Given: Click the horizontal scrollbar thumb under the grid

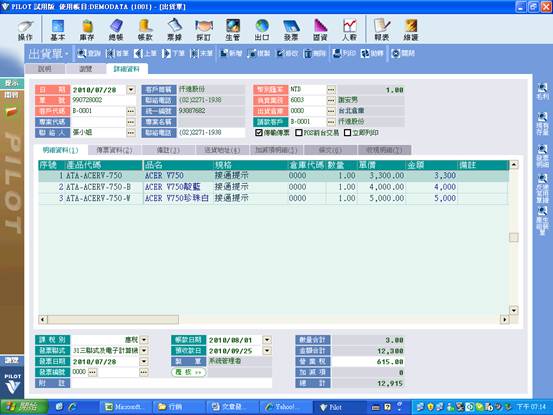Looking at the screenshot, I should [113, 320].
